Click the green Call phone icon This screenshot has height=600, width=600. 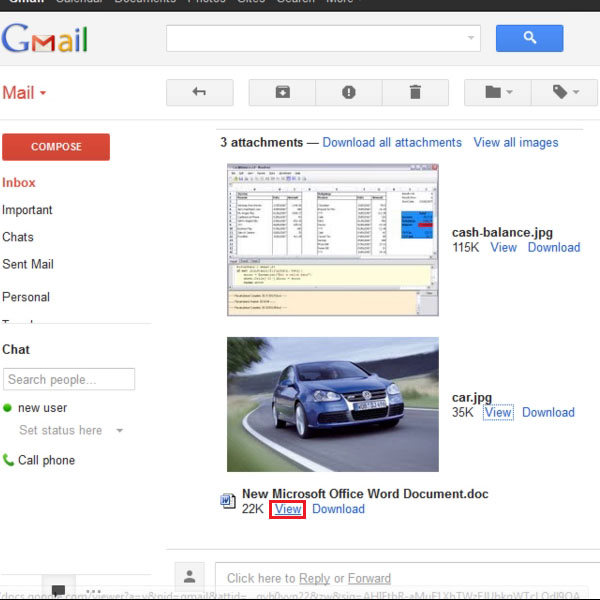coord(8,460)
